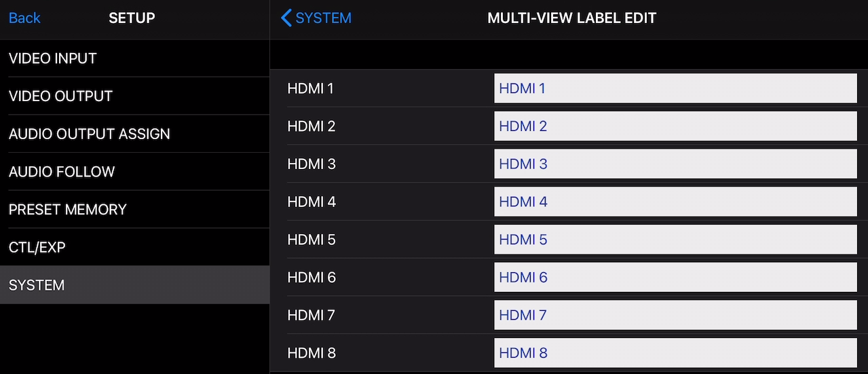868x374 pixels.
Task: Select AUDIO OUTPUT ASSIGN menu item
Action: [x=90, y=134]
